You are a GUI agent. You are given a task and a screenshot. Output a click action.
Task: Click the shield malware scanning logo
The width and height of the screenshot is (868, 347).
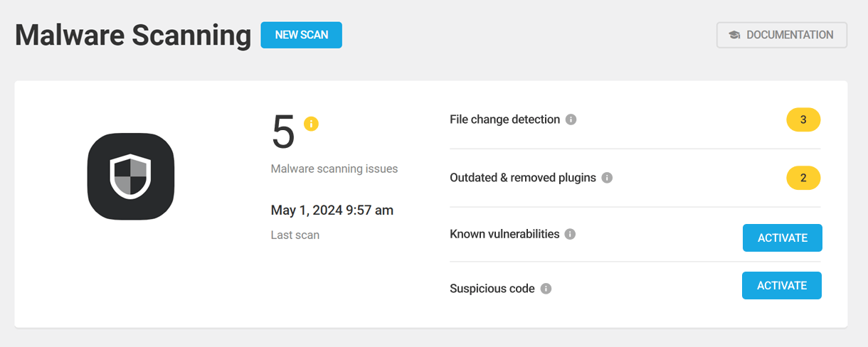tap(131, 176)
